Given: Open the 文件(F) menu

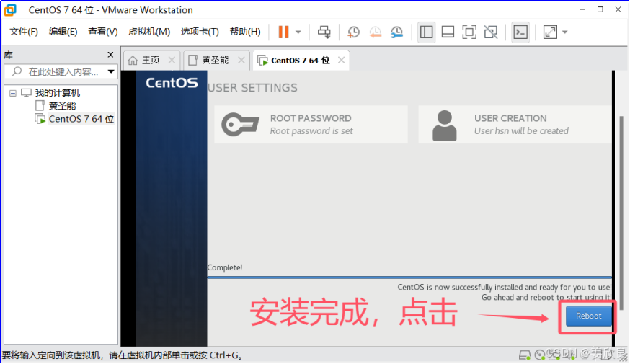Looking at the screenshot, I should tap(24, 32).
